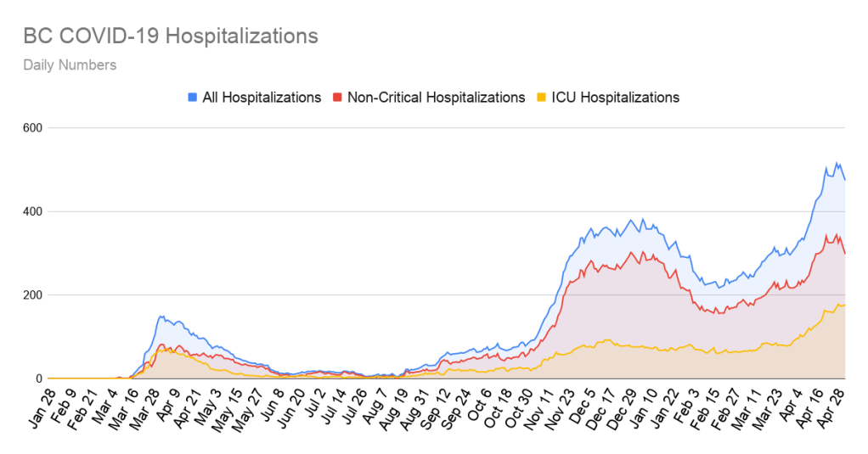Click the red Non-Critical Hospitalizations legend swatch
Image resolution: width=868 pixels, height=454 pixels.
(337, 98)
